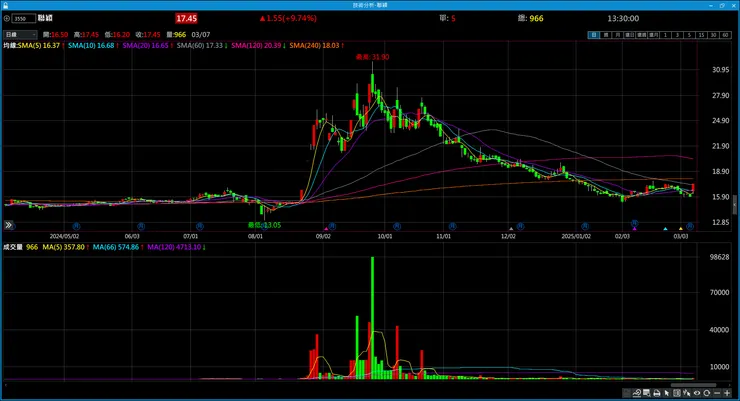Click the 成交量 volume indicator label
The image size is (740, 401).
[13, 247]
